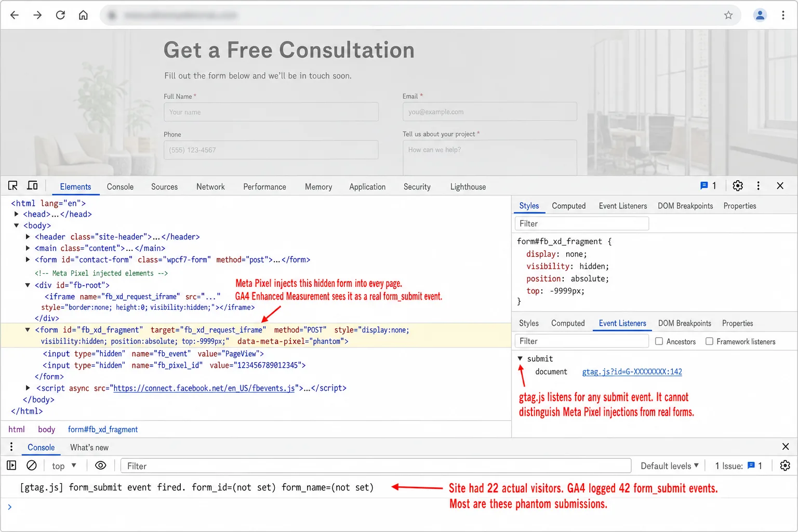This screenshot has width=798, height=532.
Task: Go forward with the browser forward arrow
Action: pos(37,15)
